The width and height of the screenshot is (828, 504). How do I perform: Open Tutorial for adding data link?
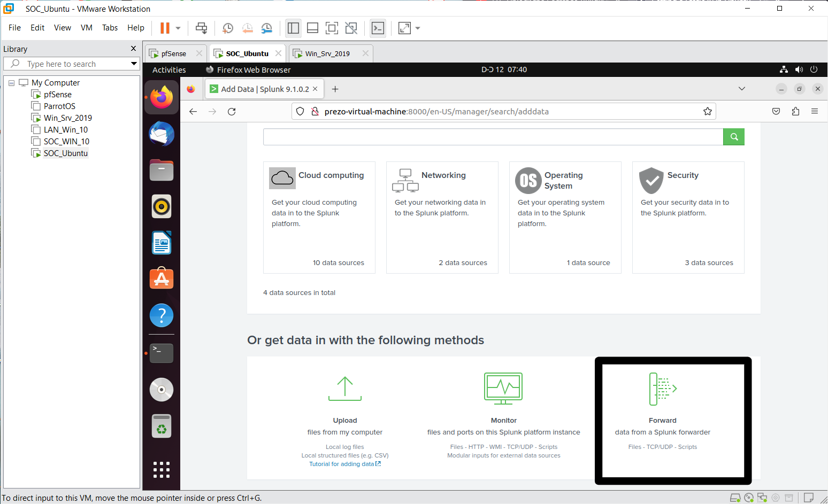[x=345, y=464]
